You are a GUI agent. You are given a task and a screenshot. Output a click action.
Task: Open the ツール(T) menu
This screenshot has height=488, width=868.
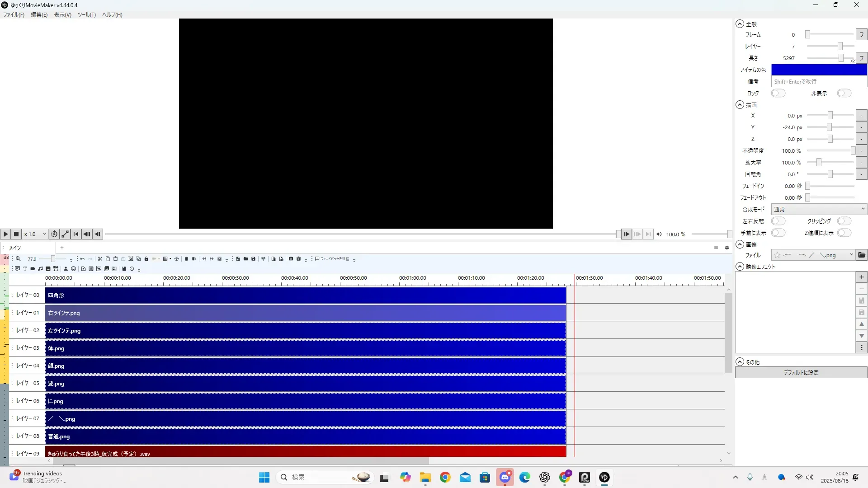coord(86,15)
